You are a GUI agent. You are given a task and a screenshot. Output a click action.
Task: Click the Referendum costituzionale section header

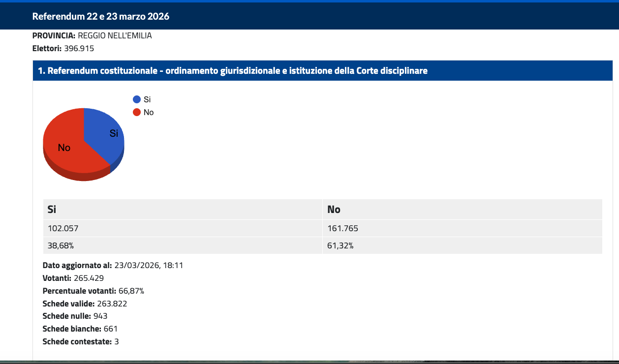(233, 71)
